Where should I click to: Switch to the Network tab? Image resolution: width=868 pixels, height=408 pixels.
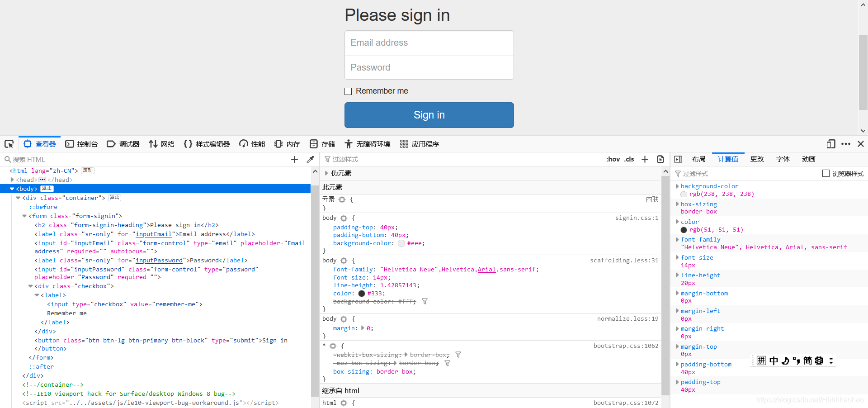tap(162, 144)
